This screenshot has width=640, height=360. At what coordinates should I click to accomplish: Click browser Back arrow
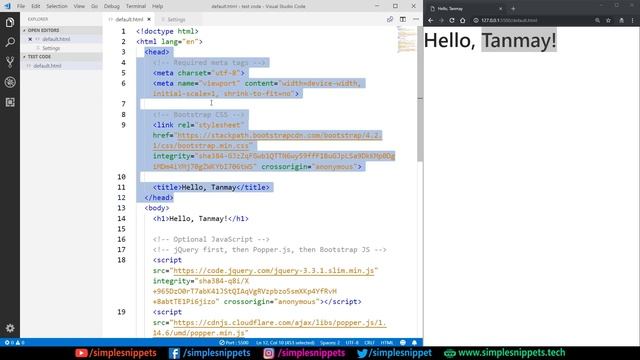click(x=431, y=20)
